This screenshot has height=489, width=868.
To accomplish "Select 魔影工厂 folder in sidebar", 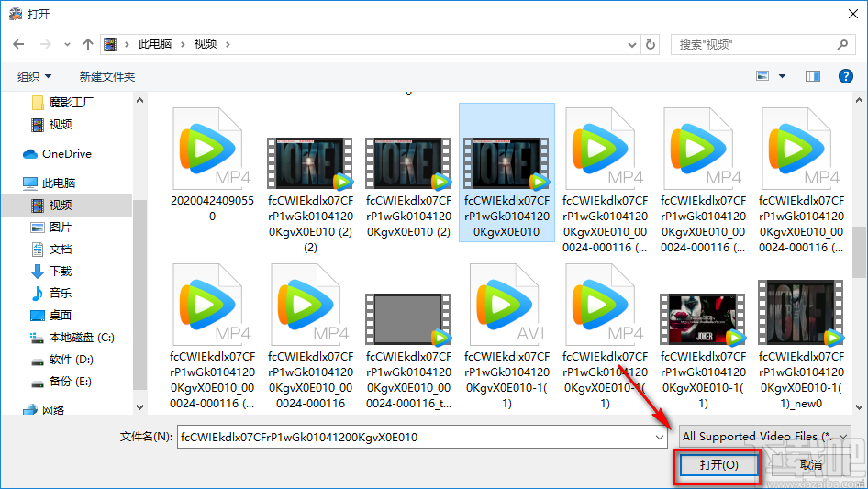I will 62,103.
